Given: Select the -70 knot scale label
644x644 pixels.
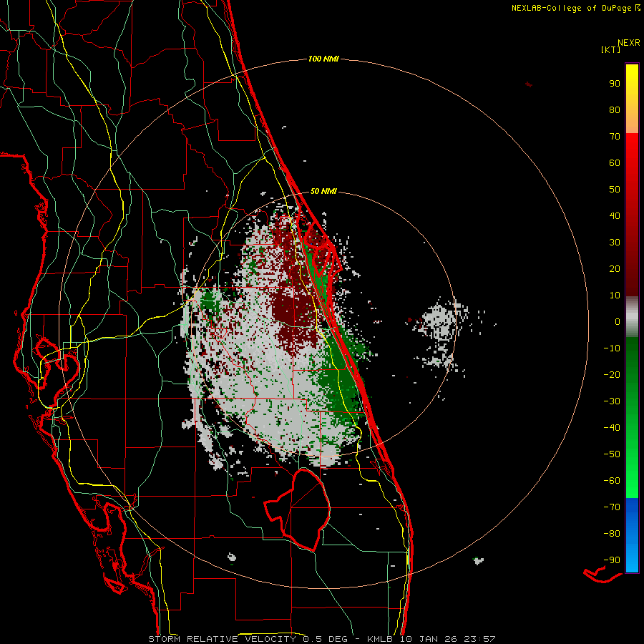Looking at the screenshot, I should click(612, 507).
